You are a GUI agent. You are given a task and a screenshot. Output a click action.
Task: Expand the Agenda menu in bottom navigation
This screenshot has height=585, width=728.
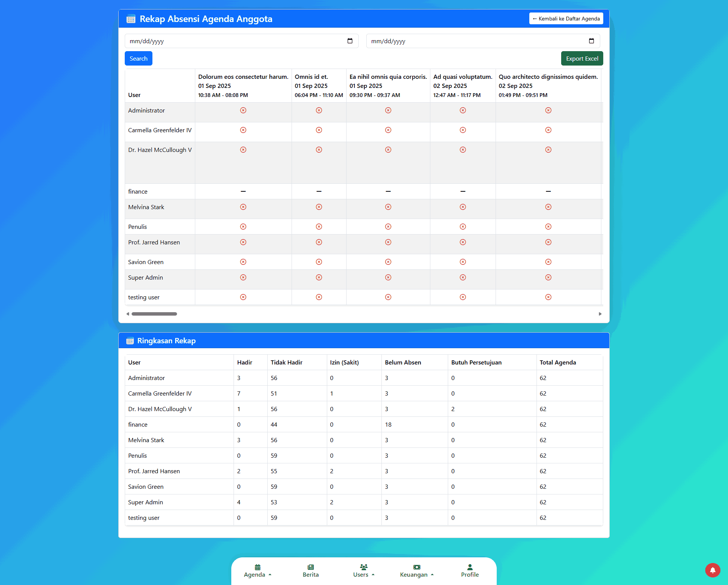pos(257,570)
